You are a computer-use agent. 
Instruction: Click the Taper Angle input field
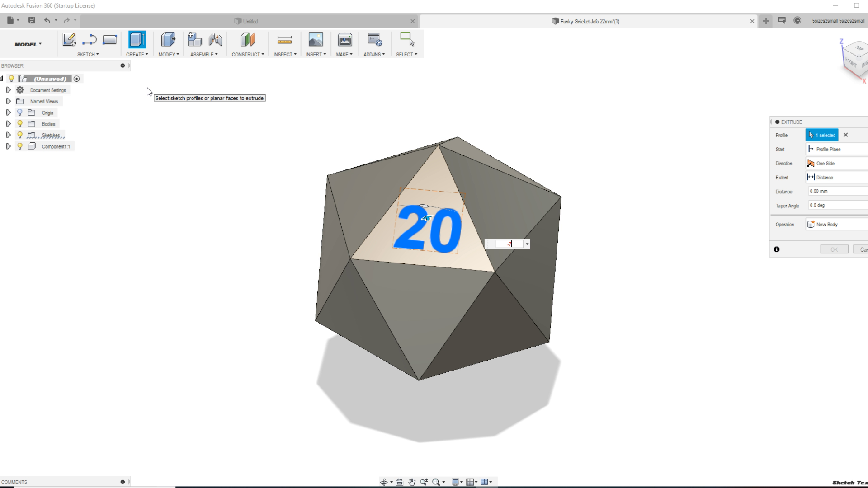(x=838, y=206)
